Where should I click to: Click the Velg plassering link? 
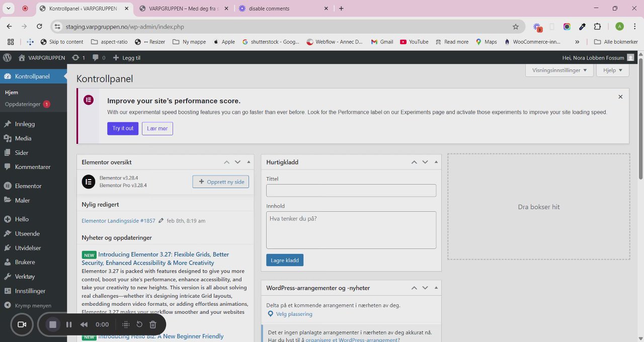[294, 314]
